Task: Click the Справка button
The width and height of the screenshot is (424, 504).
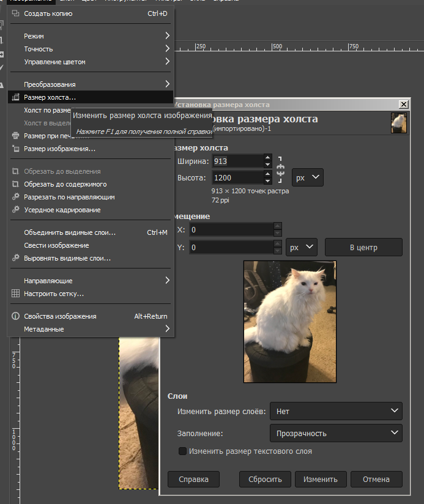Action: (193, 480)
